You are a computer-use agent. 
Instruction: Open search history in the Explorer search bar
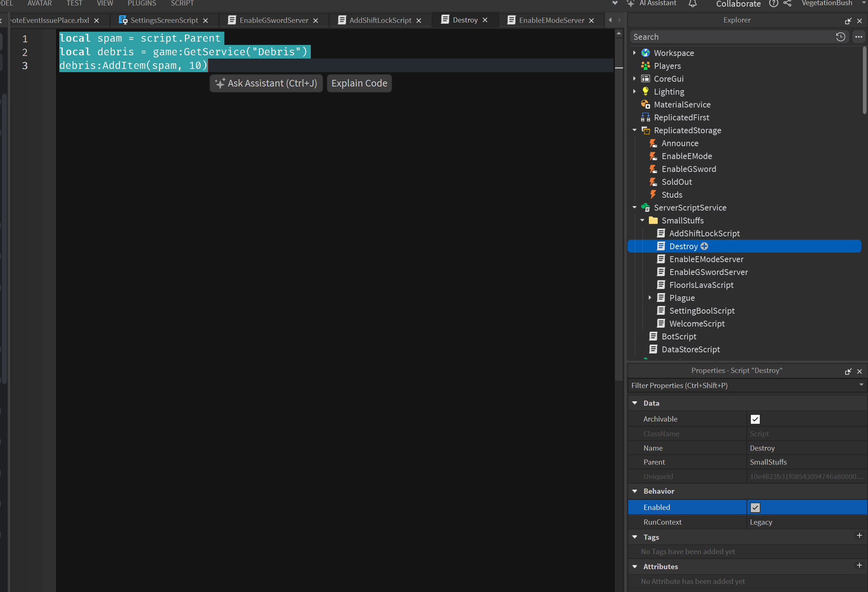[840, 36]
